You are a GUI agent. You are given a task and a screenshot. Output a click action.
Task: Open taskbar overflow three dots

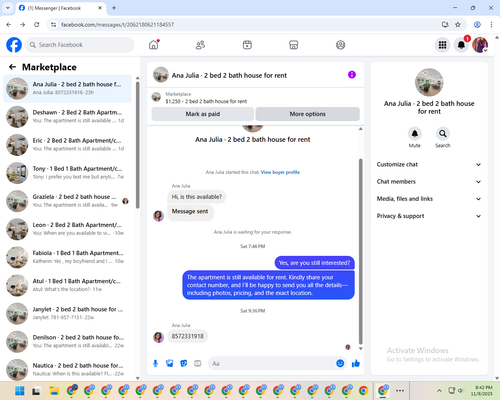coord(400,391)
